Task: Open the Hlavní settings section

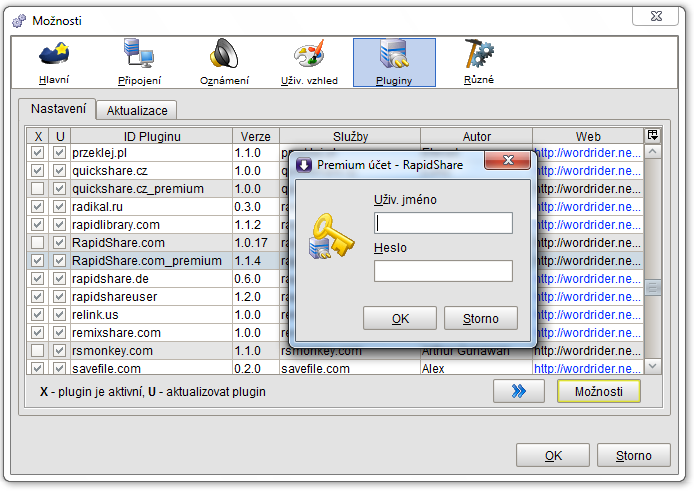Action: pos(54,62)
